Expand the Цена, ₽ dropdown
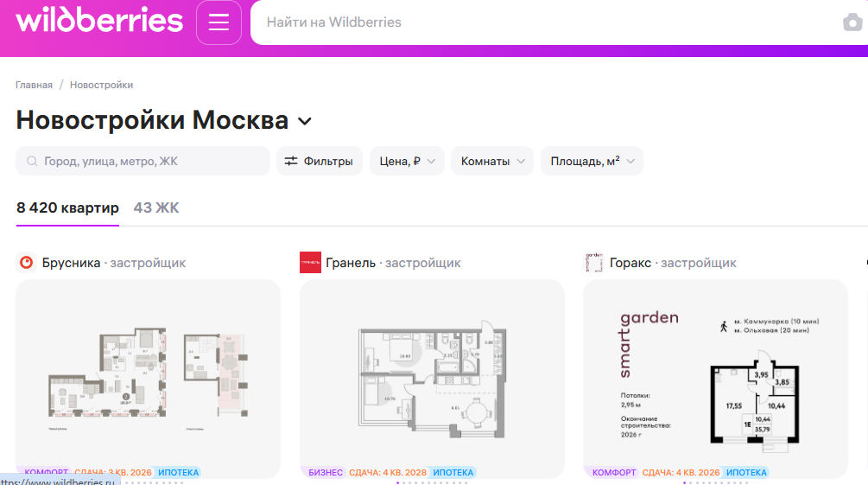Image resolution: width=868 pixels, height=485 pixels. 407,161
